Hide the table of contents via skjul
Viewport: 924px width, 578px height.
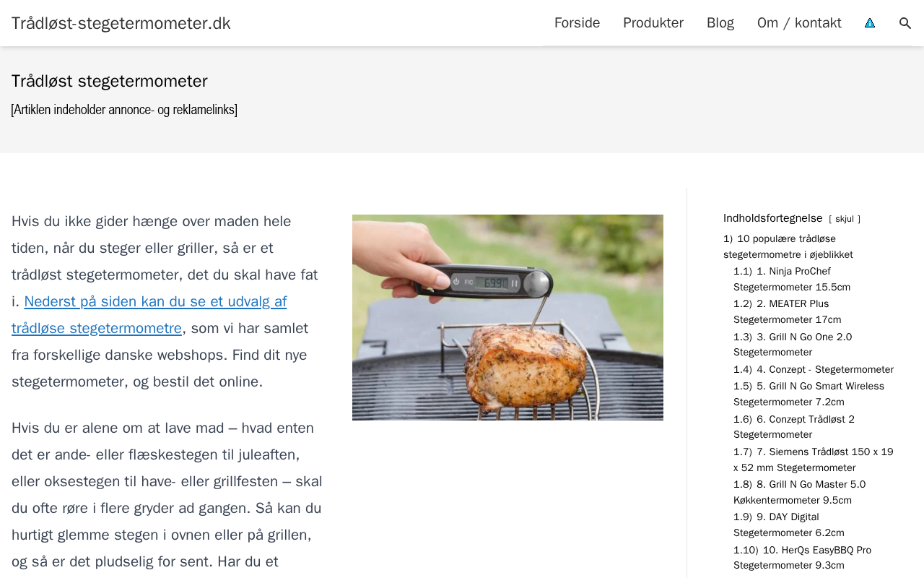tap(845, 219)
